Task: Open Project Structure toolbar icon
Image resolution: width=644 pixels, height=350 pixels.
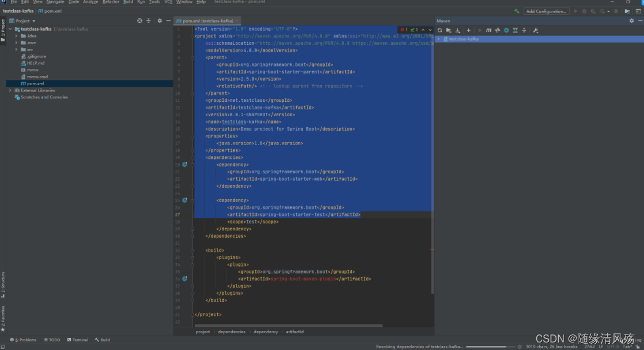Action: (627, 11)
